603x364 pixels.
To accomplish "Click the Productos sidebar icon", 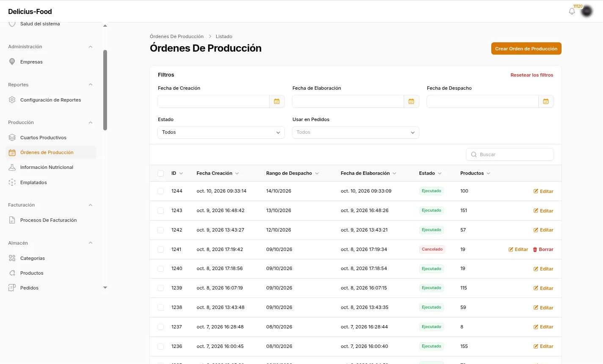I will tap(12, 273).
